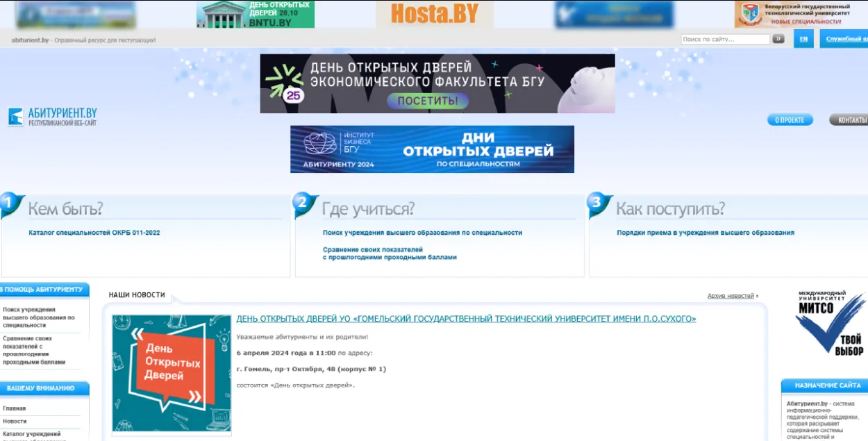The image size is (868, 441).
Task: Click the ВАШЕМУ ВНИМАНИЮ sidebar header
Action: (44, 388)
